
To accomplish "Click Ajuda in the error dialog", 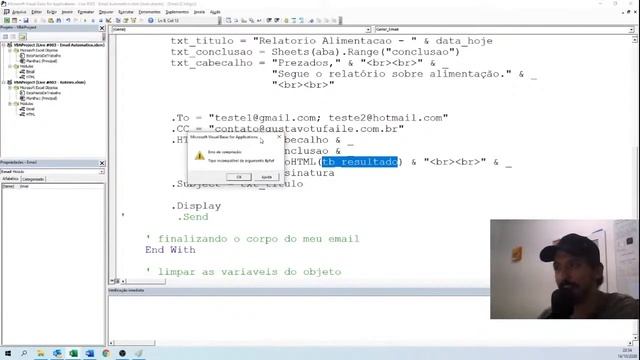I will click(267, 177).
